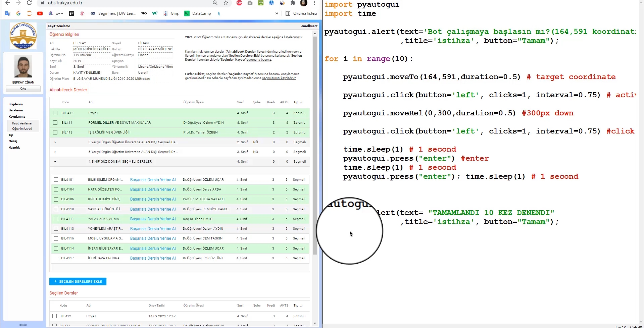
Task: Open the zoom magnifier in the address bar
Action: pyautogui.click(x=215, y=3)
